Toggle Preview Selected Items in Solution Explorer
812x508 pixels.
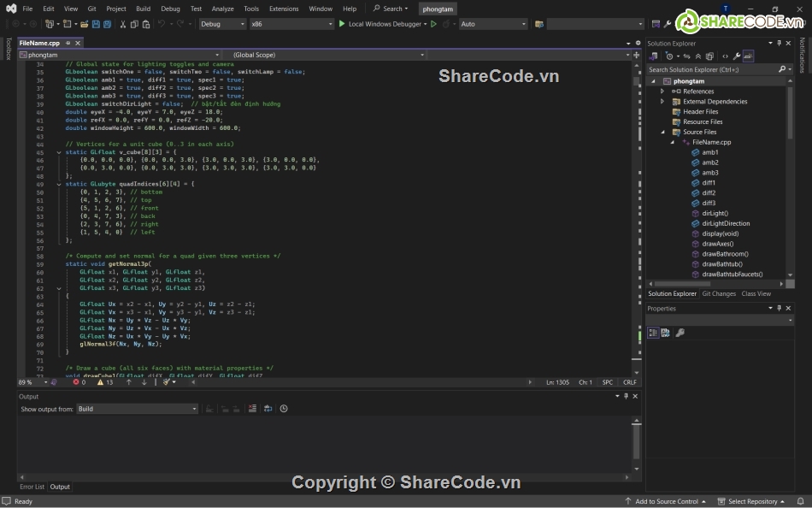(x=748, y=56)
